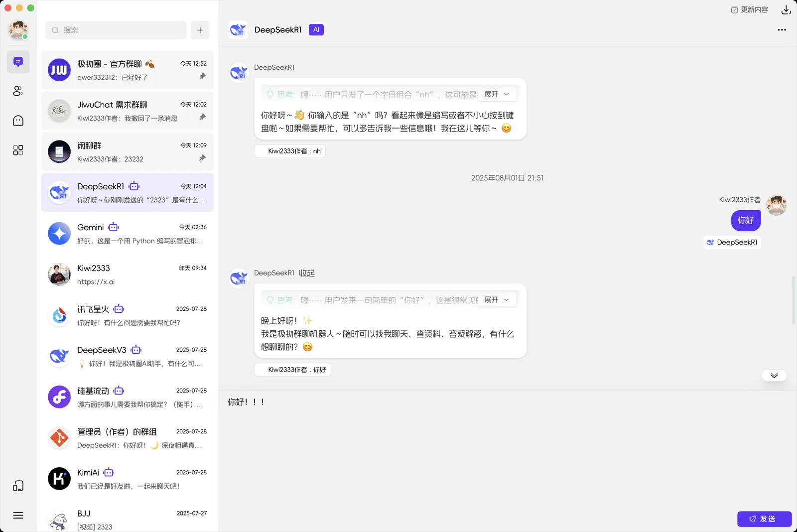This screenshot has height=532, width=797.
Task: Click the user profile avatar in sidebar
Action: [x=18, y=30]
